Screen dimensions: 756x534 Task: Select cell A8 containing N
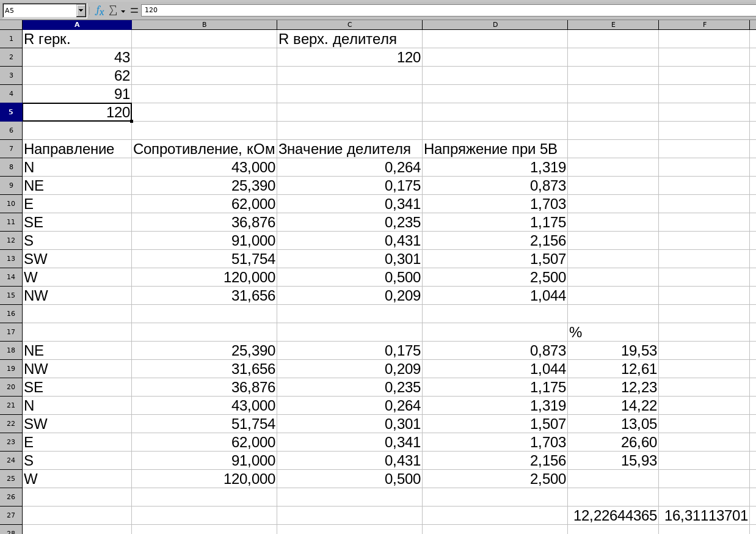point(77,167)
